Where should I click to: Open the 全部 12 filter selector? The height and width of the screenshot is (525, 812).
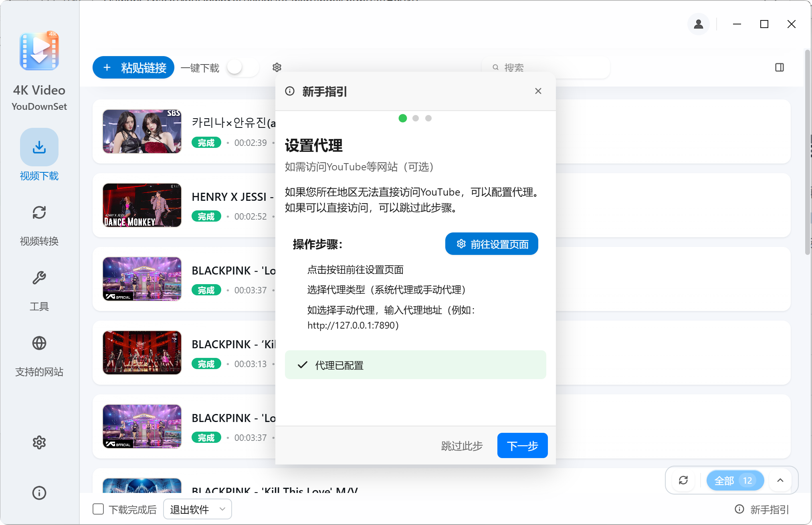point(735,480)
